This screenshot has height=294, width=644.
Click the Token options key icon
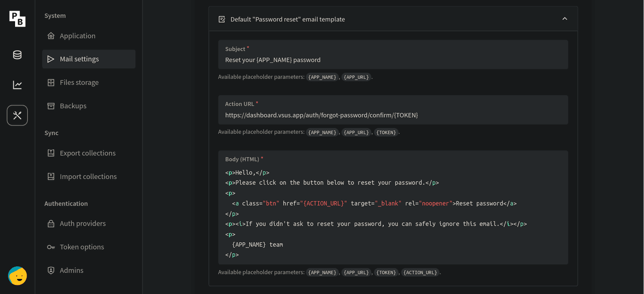[x=51, y=247]
